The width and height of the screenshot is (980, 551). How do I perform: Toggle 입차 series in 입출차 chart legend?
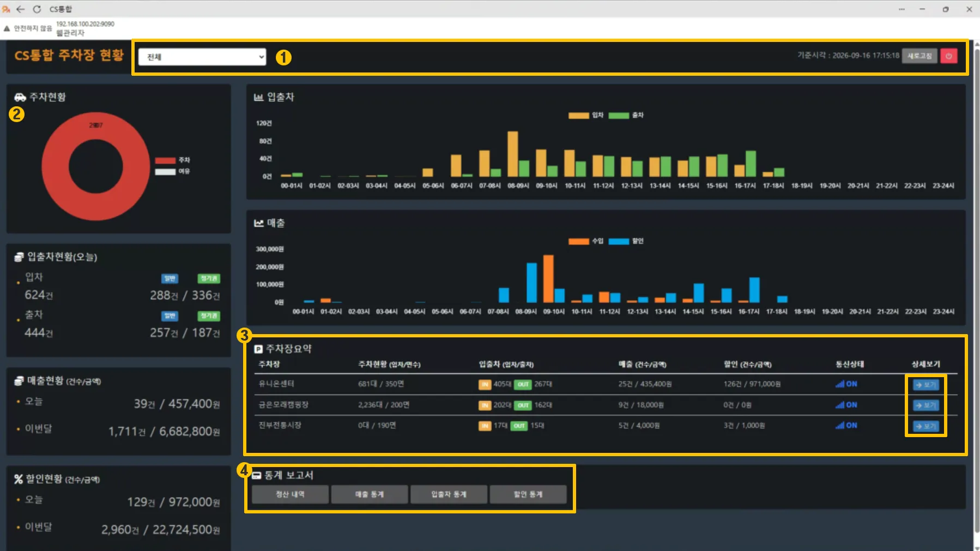tap(586, 115)
